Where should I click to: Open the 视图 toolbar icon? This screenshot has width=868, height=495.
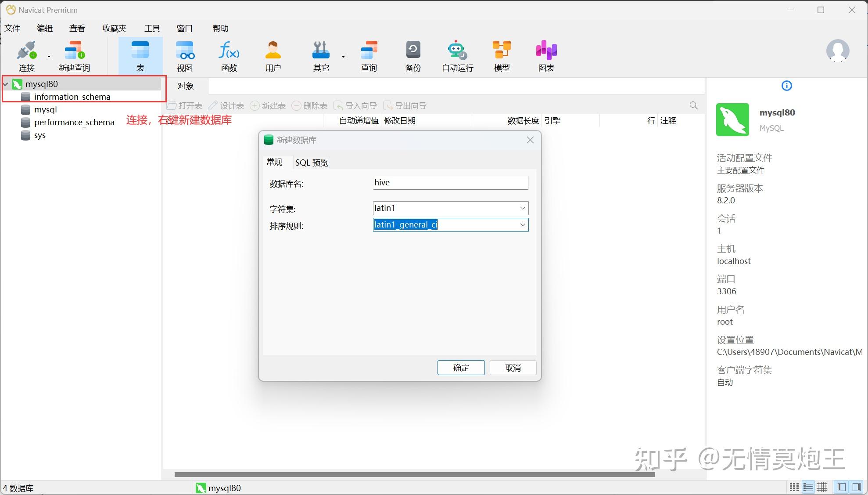tap(185, 55)
